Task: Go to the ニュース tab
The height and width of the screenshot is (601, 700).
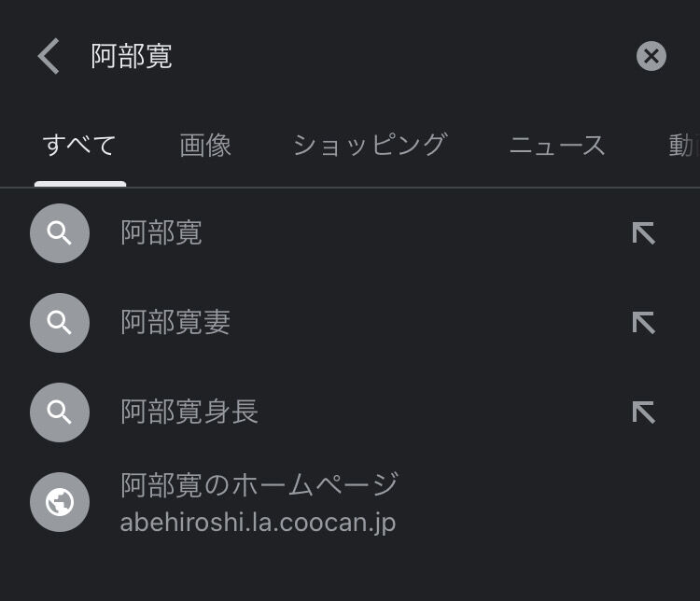Action: coord(557,146)
